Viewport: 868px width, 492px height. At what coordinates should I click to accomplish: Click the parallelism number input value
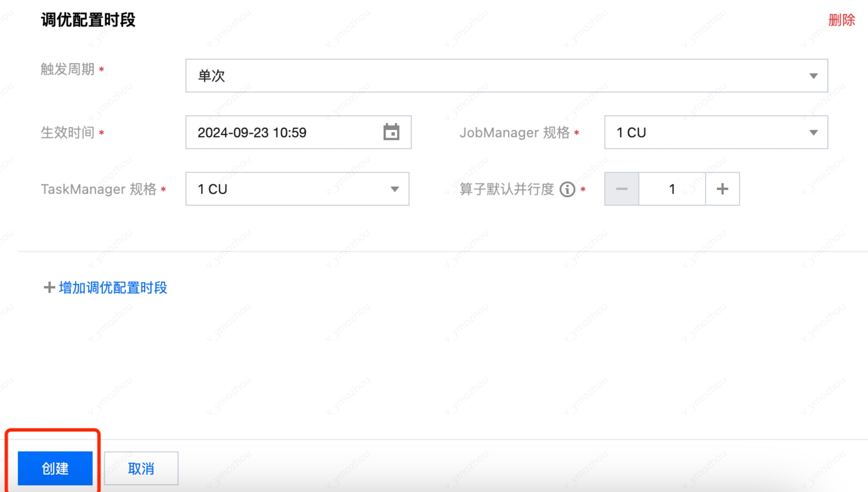672,189
